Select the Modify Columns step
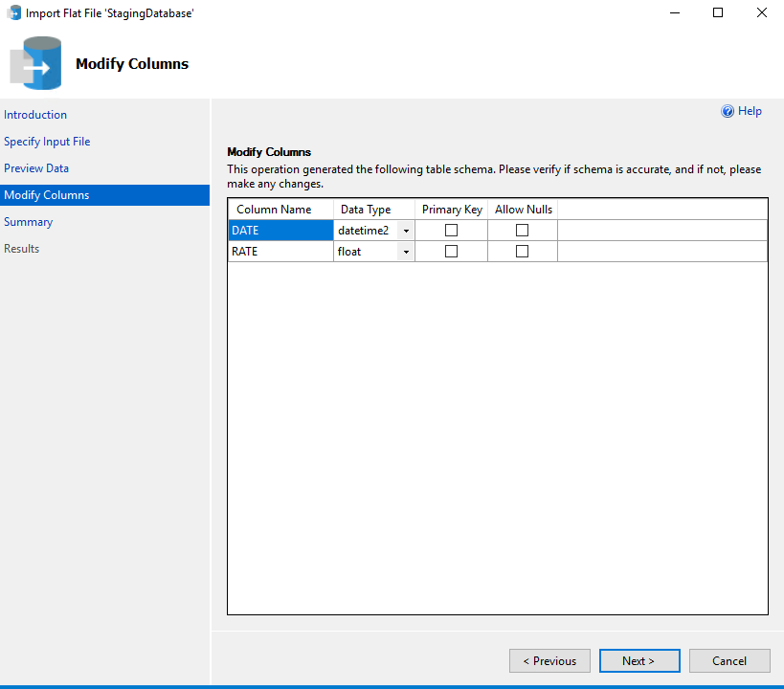The width and height of the screenshot is (784, 689). (104, 195)
